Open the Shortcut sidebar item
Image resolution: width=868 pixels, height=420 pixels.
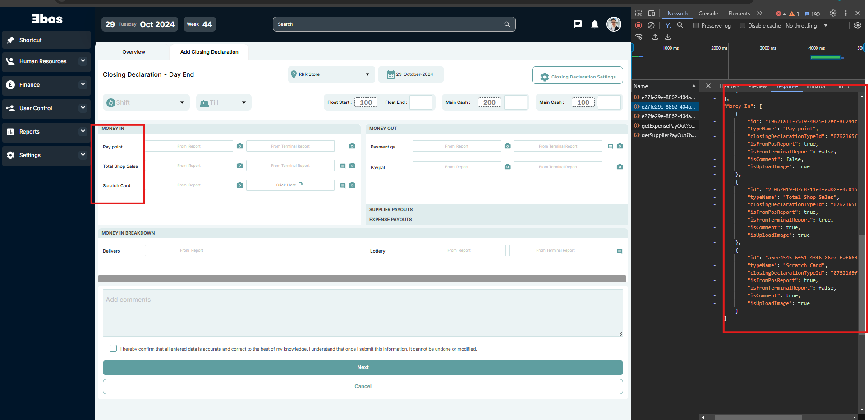46,40
